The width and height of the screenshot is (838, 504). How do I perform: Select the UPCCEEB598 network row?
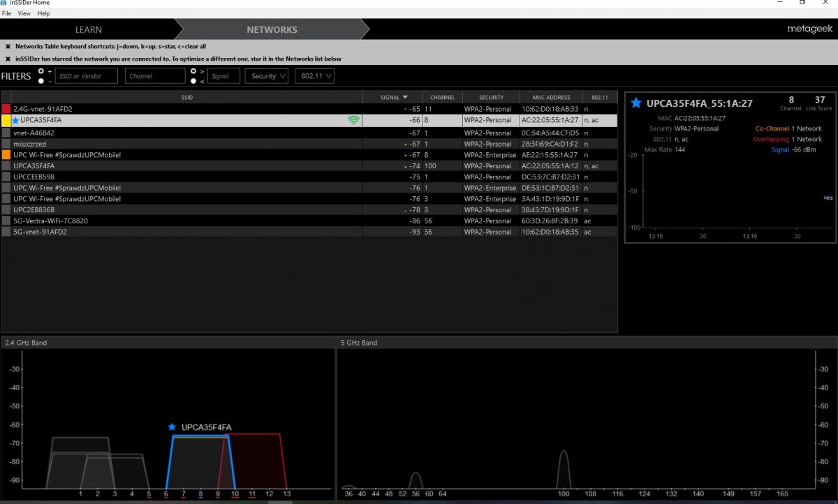coord(309,177)
